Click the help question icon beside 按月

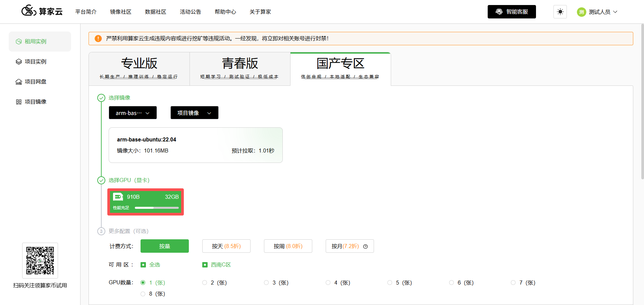[x=366, y=246]
